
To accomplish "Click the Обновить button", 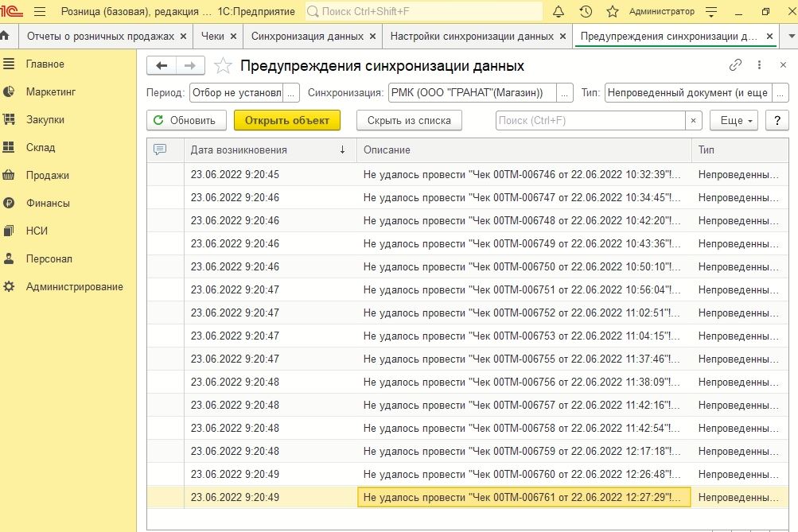I will click(x=185, y=121).
